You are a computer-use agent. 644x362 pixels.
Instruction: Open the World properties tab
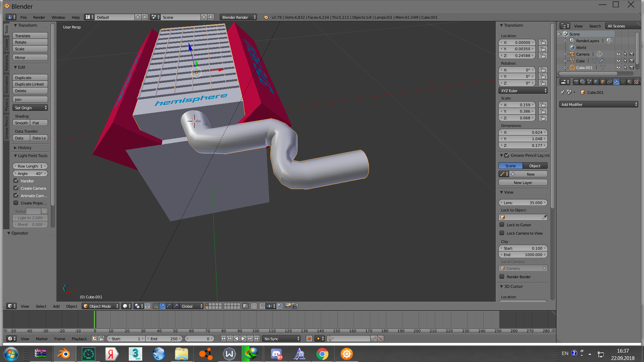coord(596,82)
